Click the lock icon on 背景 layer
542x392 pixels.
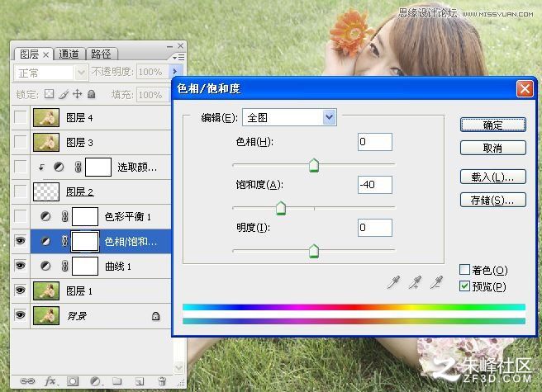(x=155, y=316)
